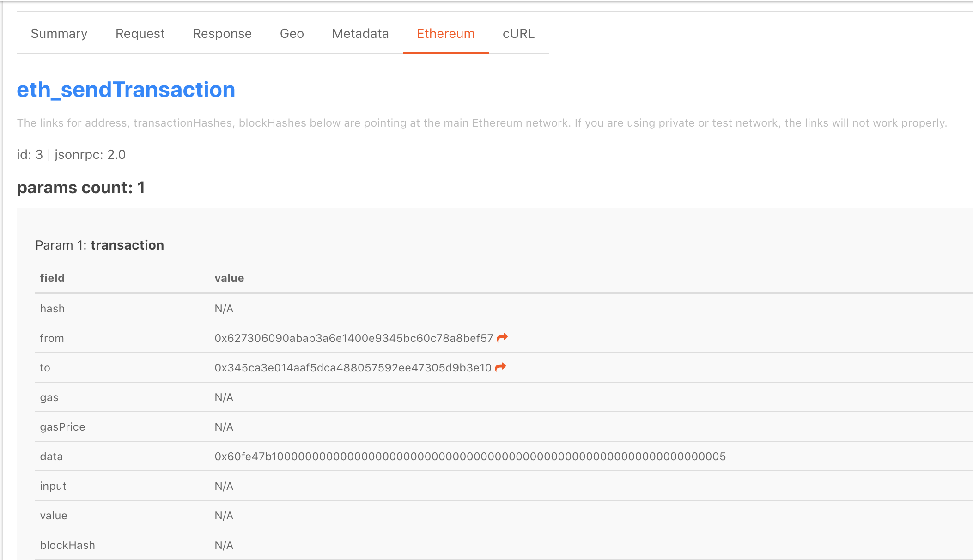Viewport: 973px width, 560px height.
Task: Click the 'Param 1: transaction' title
Action: pos(100,245)
